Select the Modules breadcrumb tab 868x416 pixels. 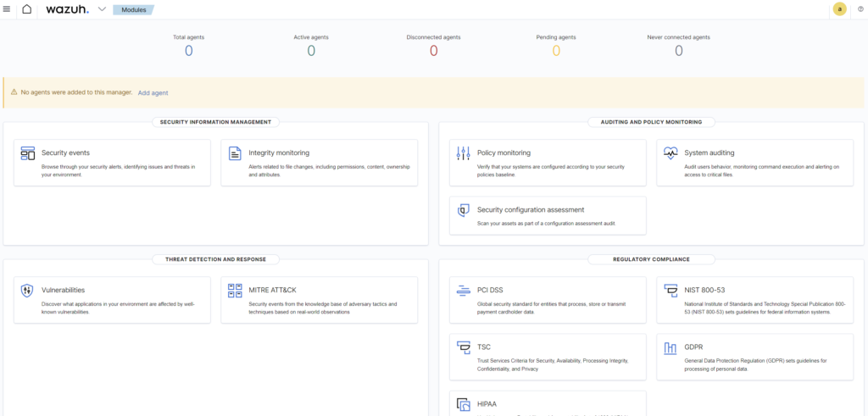(x=131, y=9)
